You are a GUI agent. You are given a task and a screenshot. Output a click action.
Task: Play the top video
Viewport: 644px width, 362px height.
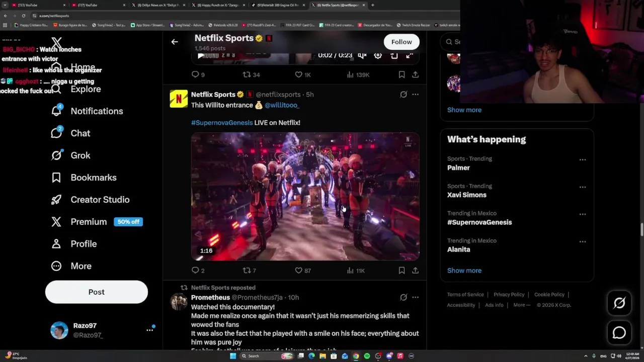(x=201, y=55)
